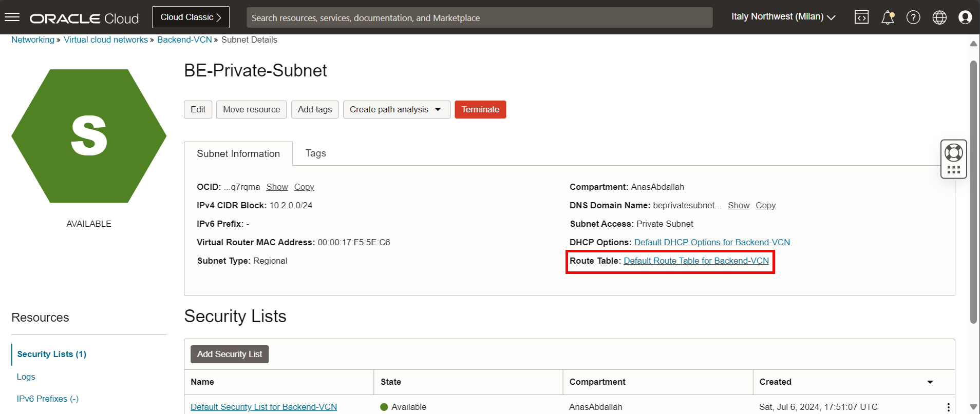Click the MAC address 00:00:17:F5:5E:C6

point(354,242)
